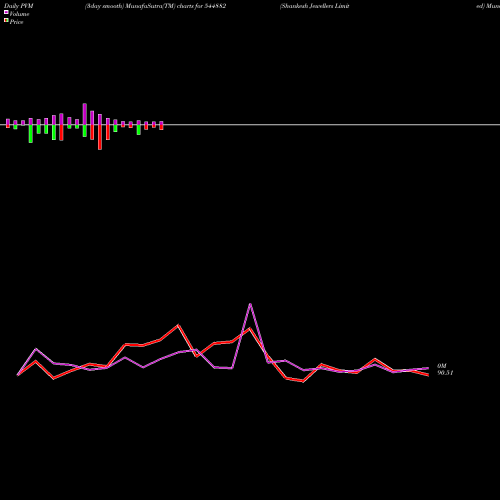
Task: Select the 'Volume' legend label
Action: pos(19,14)
